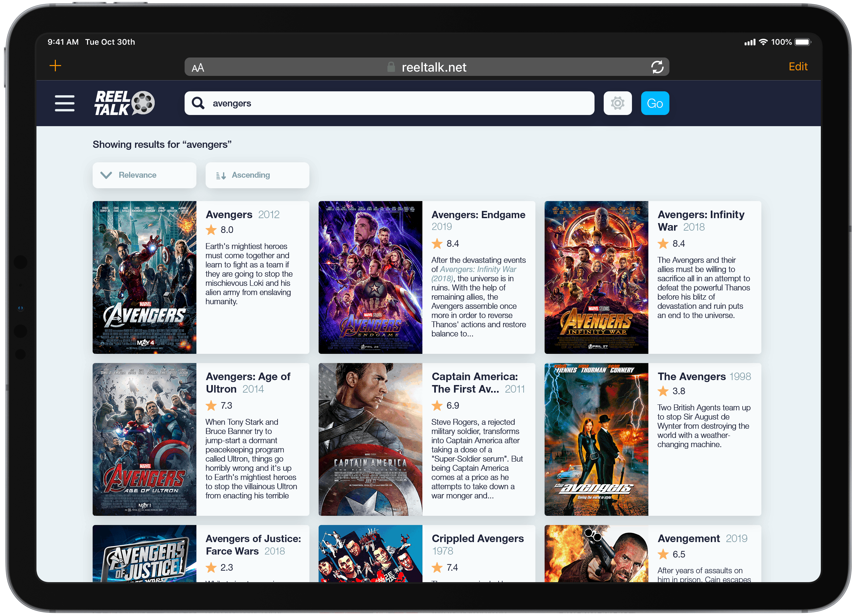
Task: Follow the Avengers: Infinity War (2018) link
Action: (x=478, y=270)
